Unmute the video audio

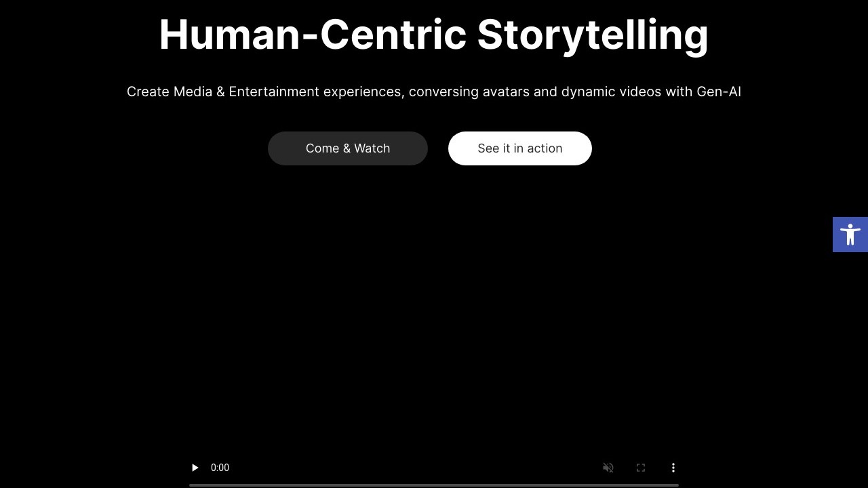coord(608,468)
